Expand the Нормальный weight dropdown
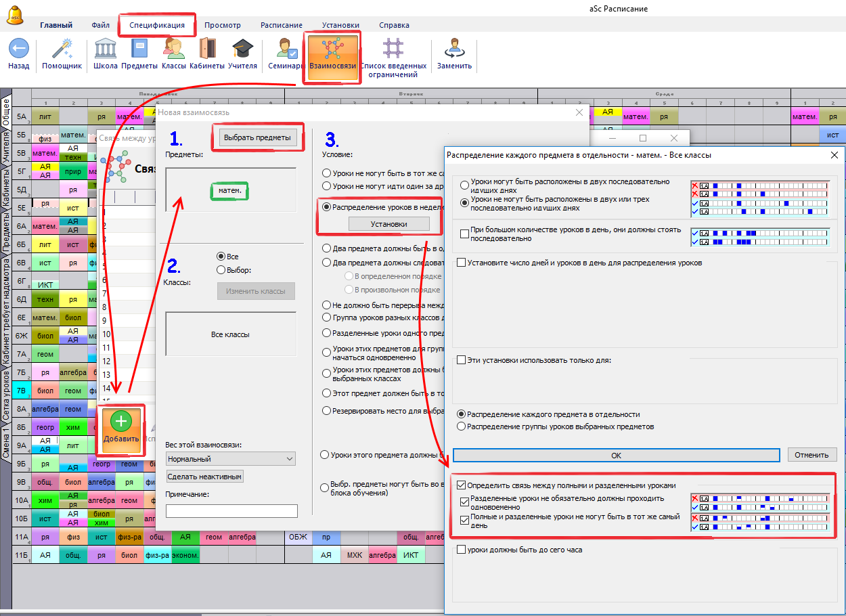 (231, 459)
